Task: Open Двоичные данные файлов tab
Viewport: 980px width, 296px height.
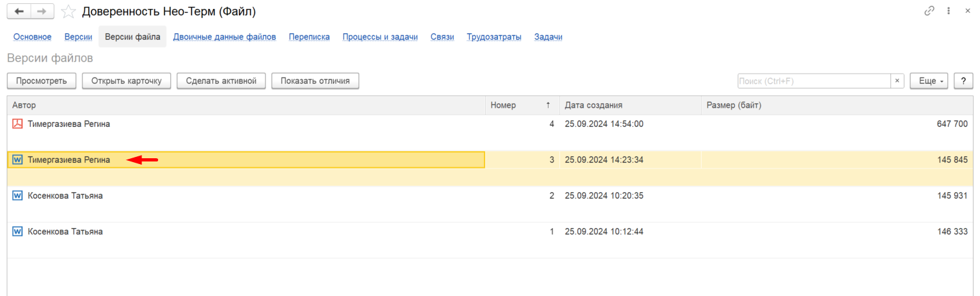Action: click(x=225, y=37)
